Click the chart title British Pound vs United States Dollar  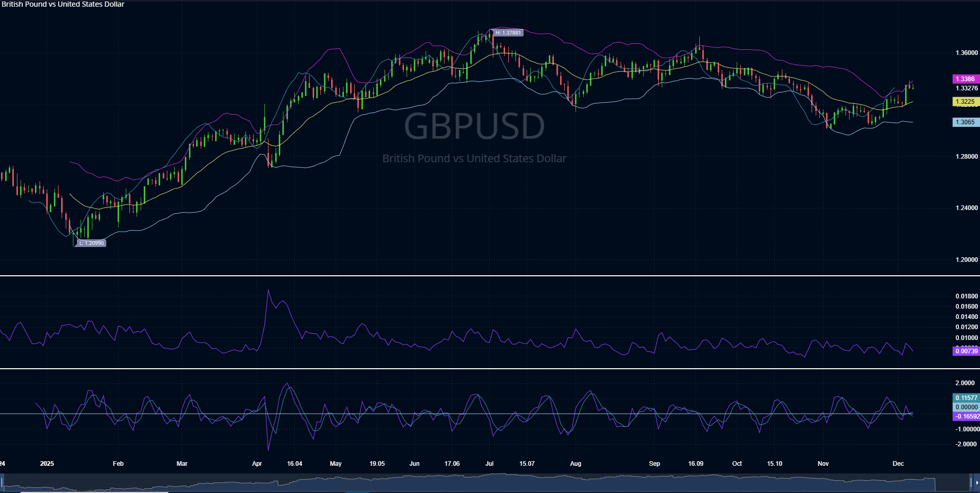tap(63, 4)
